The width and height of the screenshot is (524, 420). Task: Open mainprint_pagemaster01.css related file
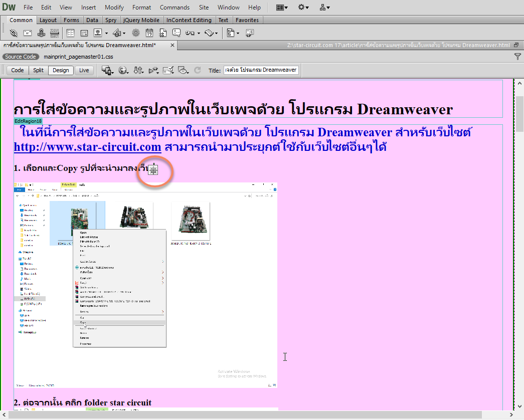tap(79, 57)
